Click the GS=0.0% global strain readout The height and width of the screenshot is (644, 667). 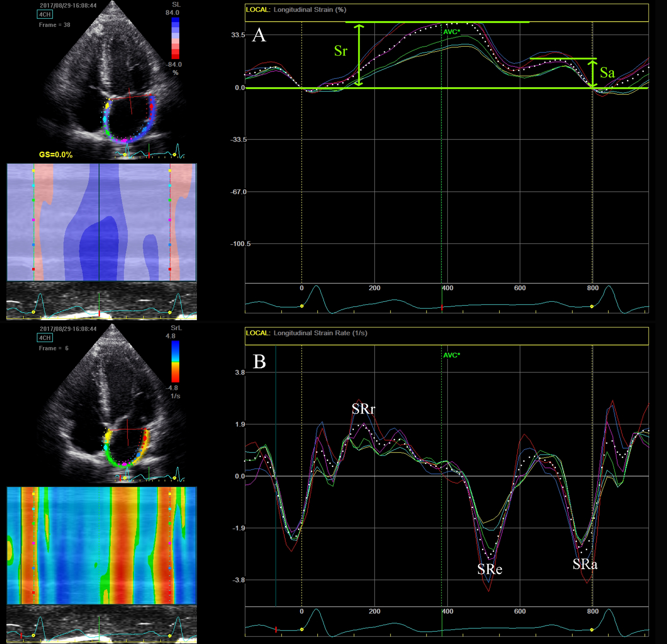coord(56,155)
